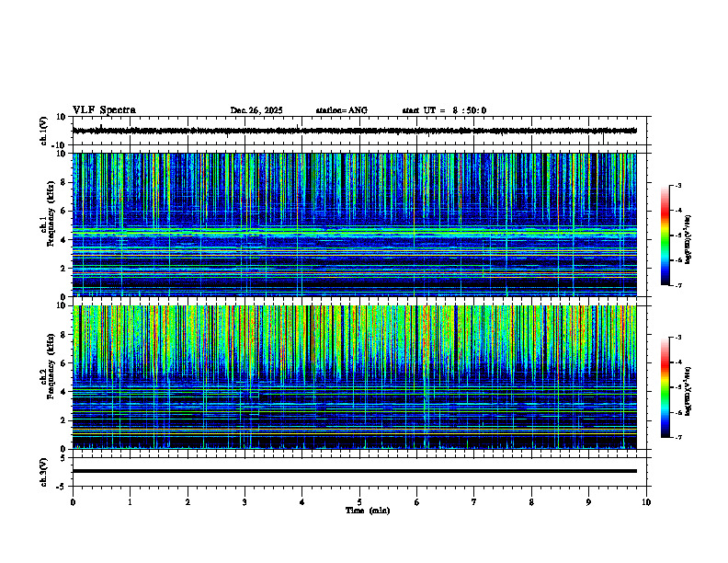The height and width of the screenshot is (563, 728).
Task: Click the "5" tick on ch.3(V) axis
Action: pos(63,458)
